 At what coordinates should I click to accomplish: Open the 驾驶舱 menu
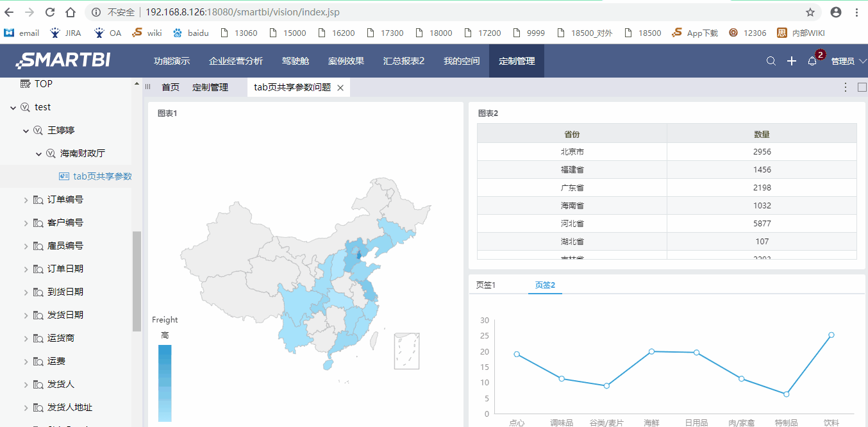click(296, 61)
